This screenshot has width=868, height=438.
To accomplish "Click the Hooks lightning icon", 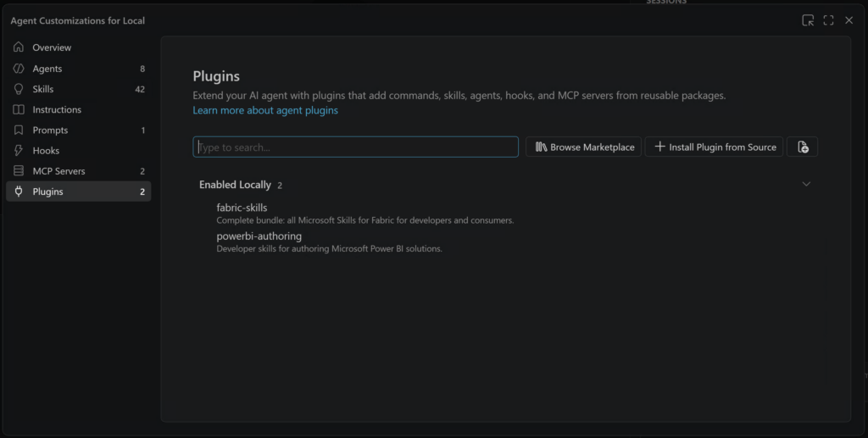I will (x=19, y=151).
